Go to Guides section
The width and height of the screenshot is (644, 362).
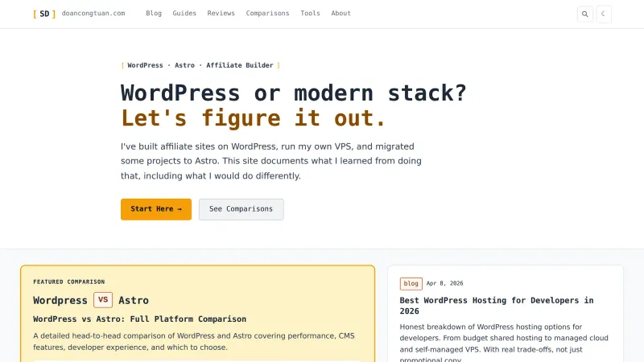(184, 13)
